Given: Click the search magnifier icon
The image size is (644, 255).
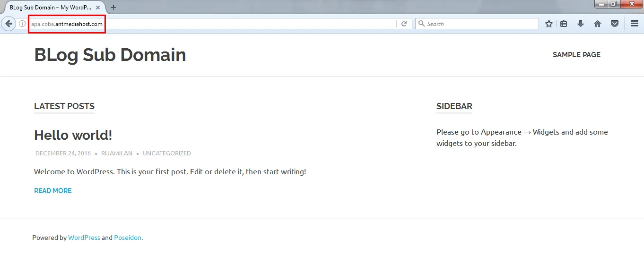Looking at the screenshot, I should [421, 24].
